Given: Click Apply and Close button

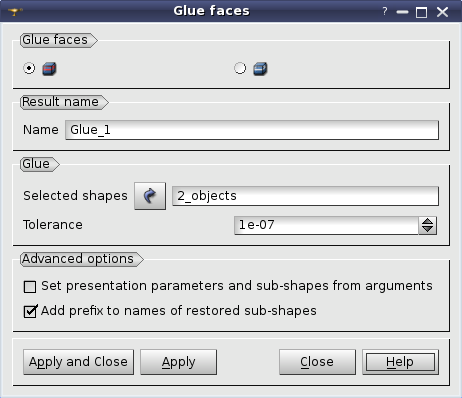Looking at the screenshot, I should click(x=79, y=362).
